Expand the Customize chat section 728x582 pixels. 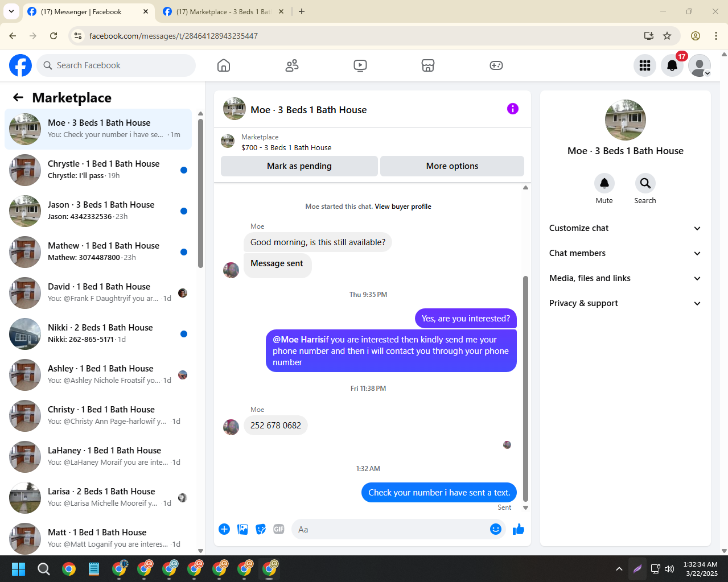[x=625, y=228]
